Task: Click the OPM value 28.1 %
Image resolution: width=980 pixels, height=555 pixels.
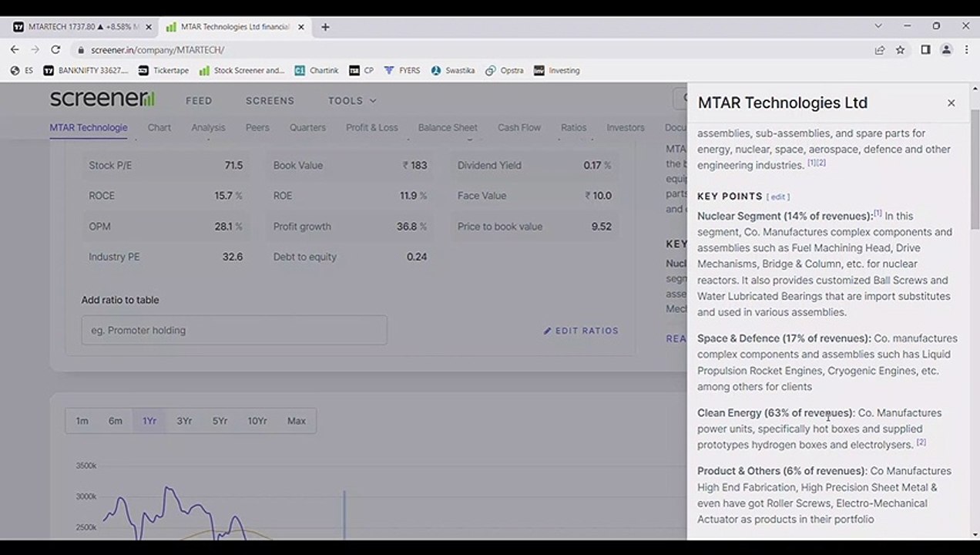Action: click(229, 227)
